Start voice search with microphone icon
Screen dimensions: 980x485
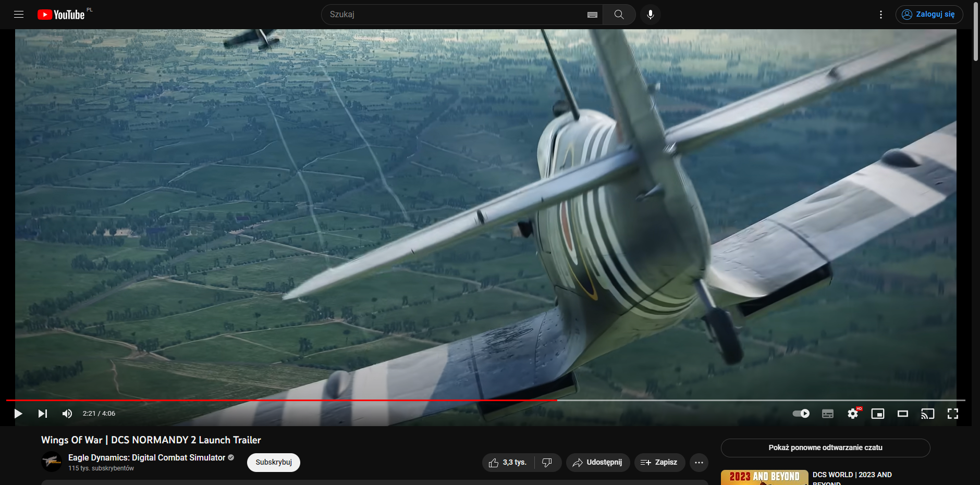click(651, 15)
